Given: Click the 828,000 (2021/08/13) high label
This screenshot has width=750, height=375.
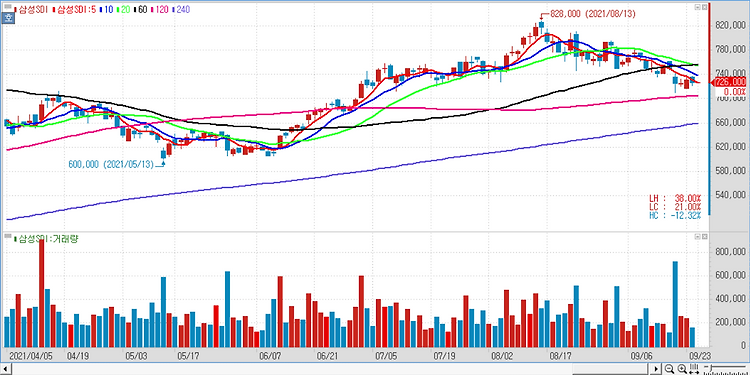Looking at the screenshot, I should click(593, 14).
